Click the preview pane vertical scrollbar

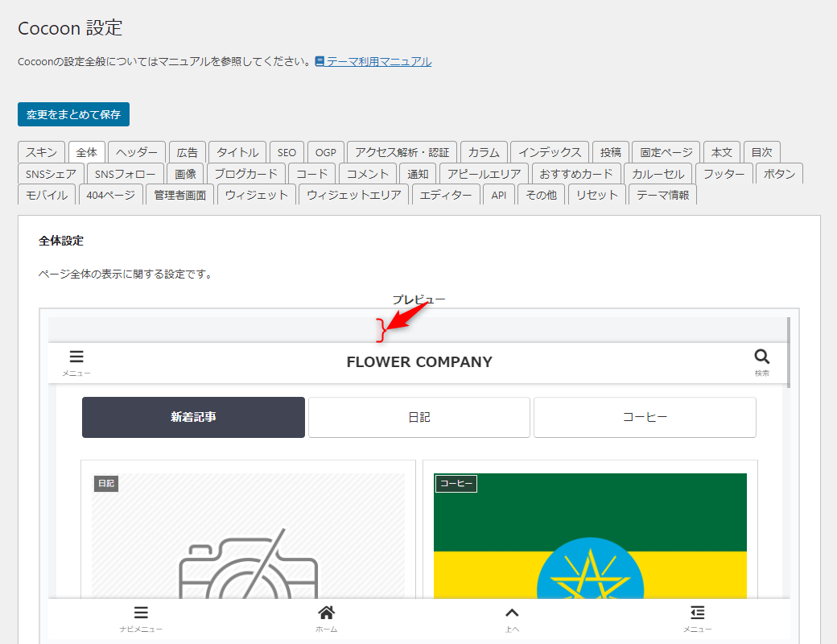point(789,352)
